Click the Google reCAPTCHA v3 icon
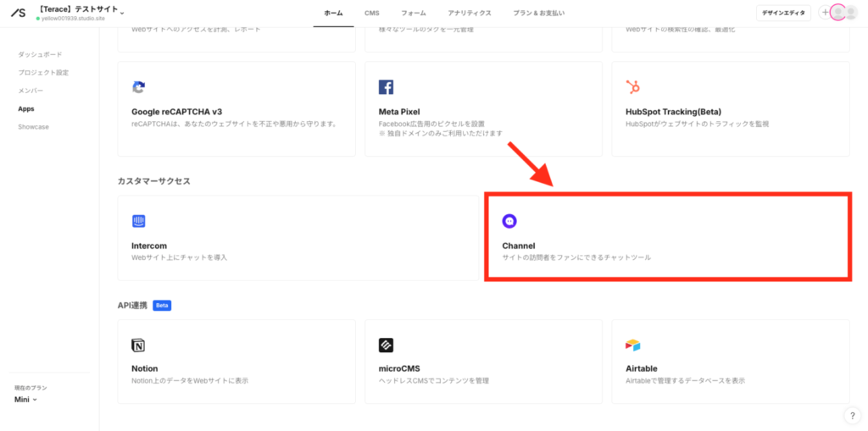This screenshot has height=431, width=868. pos(139,87)
